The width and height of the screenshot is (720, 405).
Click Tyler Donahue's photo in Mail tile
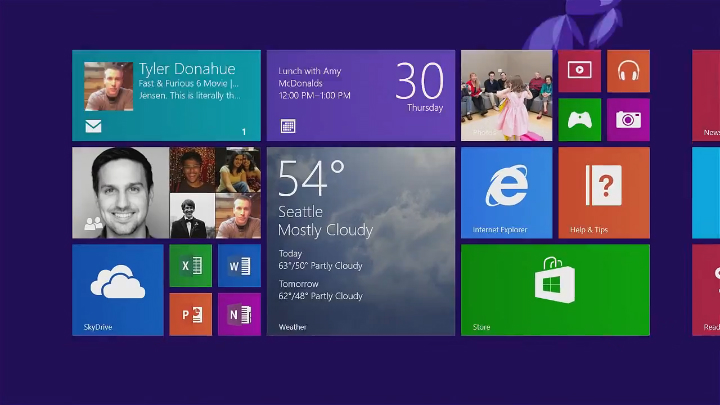pos(109,86)
